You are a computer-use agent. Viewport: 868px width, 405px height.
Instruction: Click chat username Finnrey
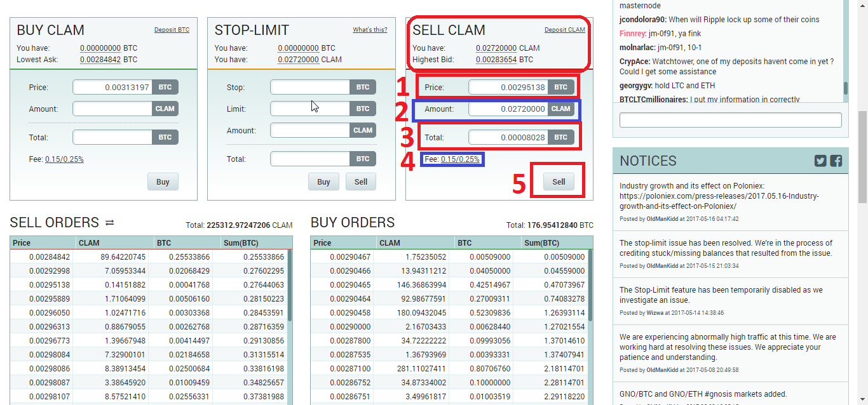633,34
